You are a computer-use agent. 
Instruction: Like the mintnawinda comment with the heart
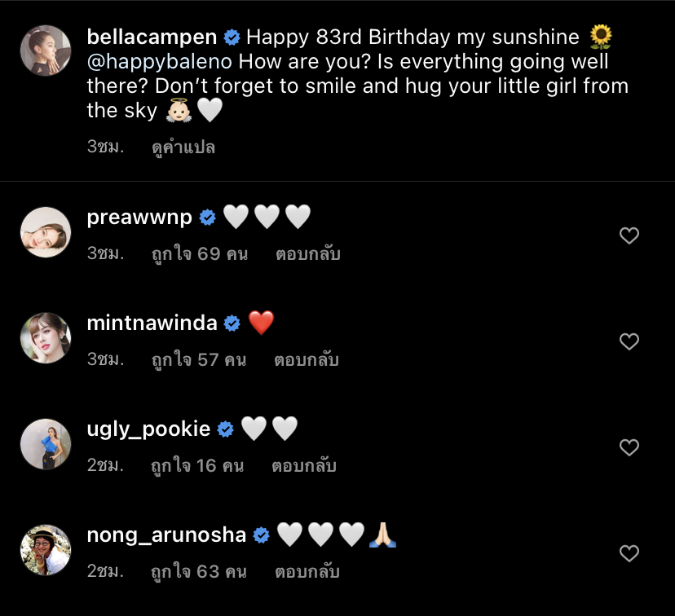pos(629,341)
